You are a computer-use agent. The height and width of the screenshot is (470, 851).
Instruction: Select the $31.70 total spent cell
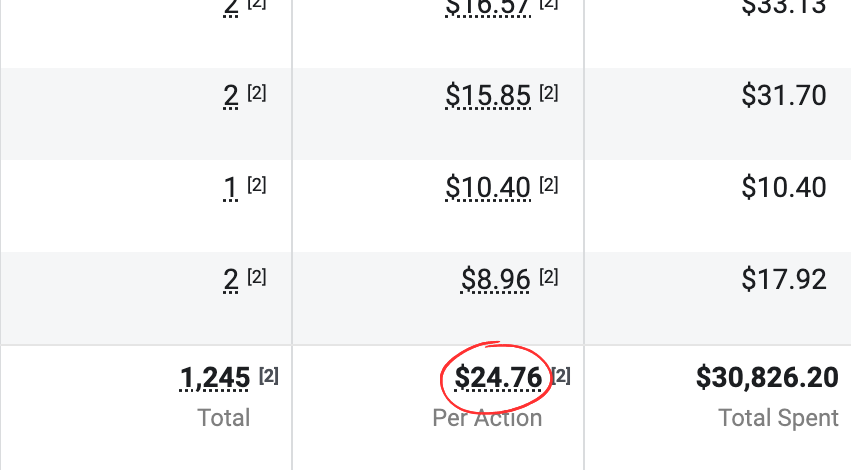point(784,96)
